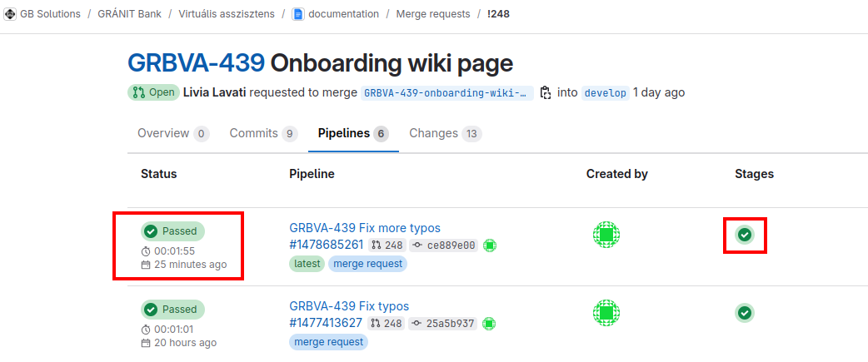Open Livia Lavati's author profile
868x362 pixels.
pos(214,92)
